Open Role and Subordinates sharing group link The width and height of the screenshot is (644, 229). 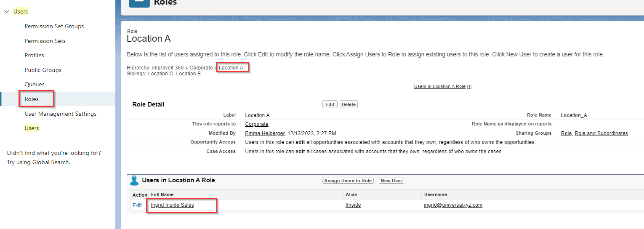coord(601,133)
